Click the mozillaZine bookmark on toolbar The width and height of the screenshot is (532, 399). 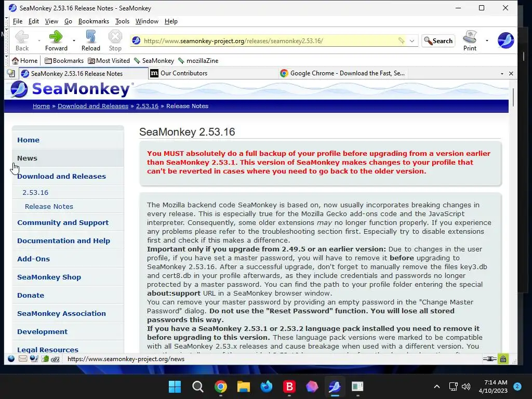click(x=198, y=61)
